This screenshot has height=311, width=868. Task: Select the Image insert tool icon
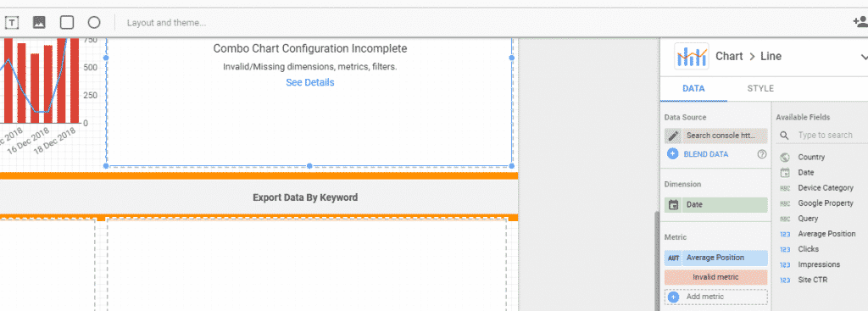[x=39, y=23]
